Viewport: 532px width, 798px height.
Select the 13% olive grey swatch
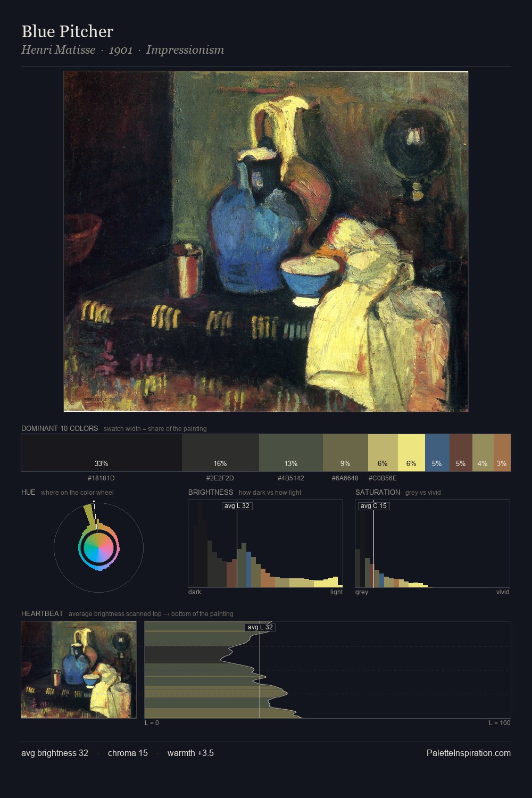click(x=290, y=453)
